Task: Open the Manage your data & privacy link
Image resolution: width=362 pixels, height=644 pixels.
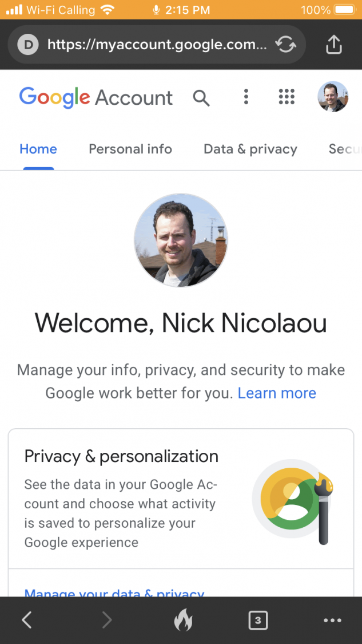Action: click(x=114, y=593)
